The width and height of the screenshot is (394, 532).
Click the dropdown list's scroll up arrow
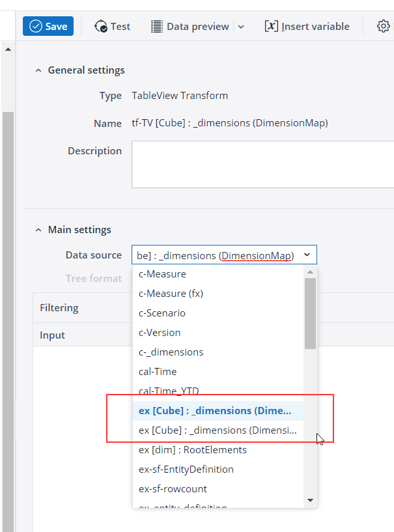pos(310,272)
